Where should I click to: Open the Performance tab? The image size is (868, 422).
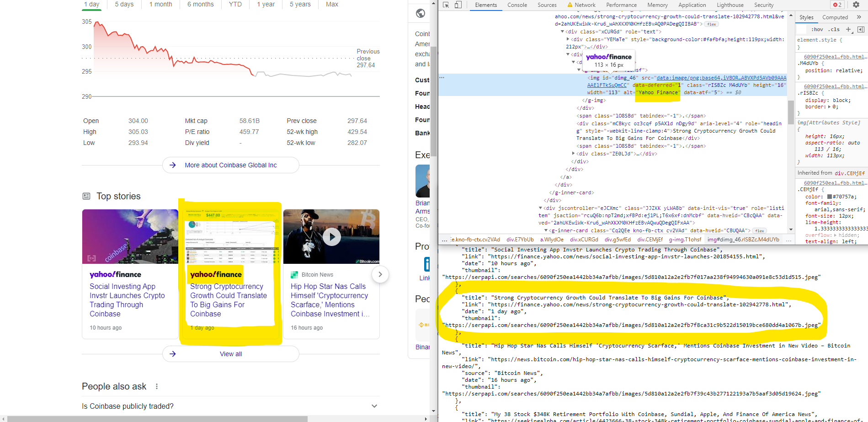(x=621, y=5)
